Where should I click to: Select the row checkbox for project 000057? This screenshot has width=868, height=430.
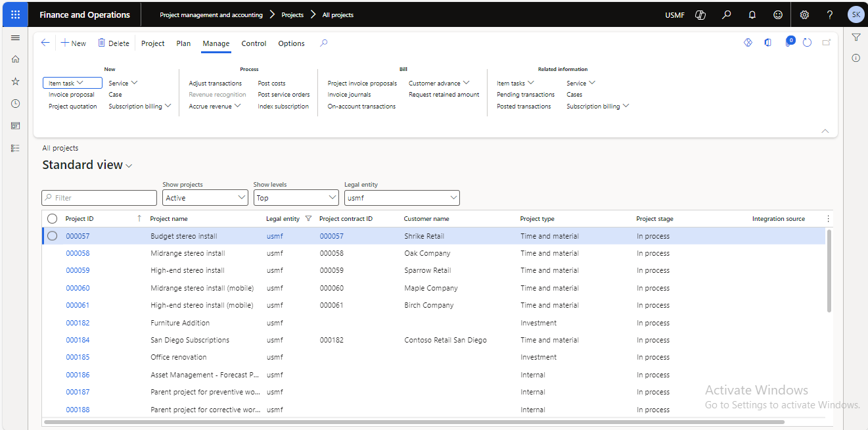click(x=52, y=236)
